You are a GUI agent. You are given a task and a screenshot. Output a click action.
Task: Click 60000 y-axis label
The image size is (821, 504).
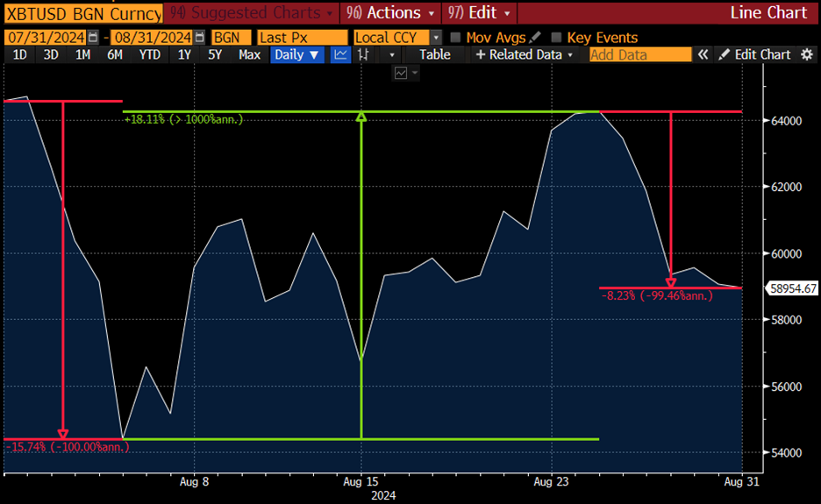(787, 254)
